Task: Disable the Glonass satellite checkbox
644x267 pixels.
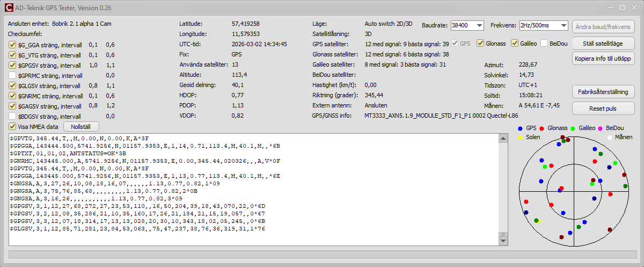Action: pos(481,43)
